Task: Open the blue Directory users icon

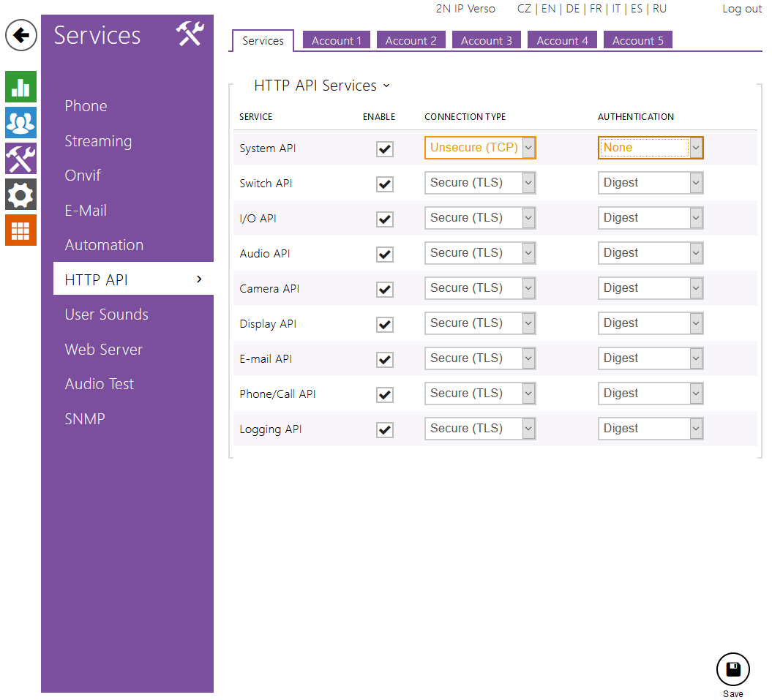Action: pos(20,122)
